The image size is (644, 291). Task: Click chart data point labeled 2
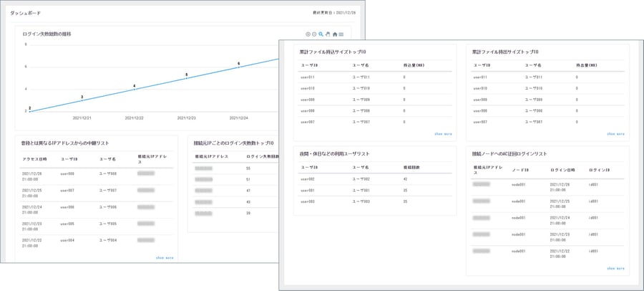29,111
